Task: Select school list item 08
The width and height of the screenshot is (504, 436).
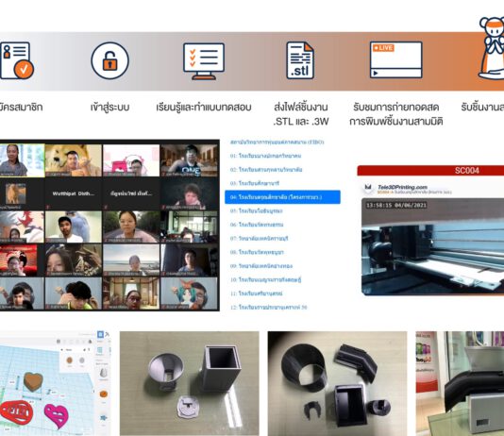Action: (257, 252)
